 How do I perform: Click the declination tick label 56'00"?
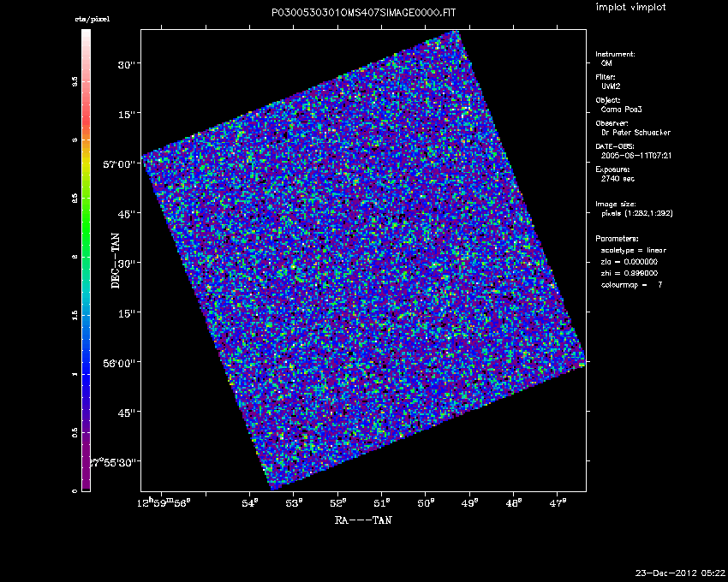tap(119, 363)
